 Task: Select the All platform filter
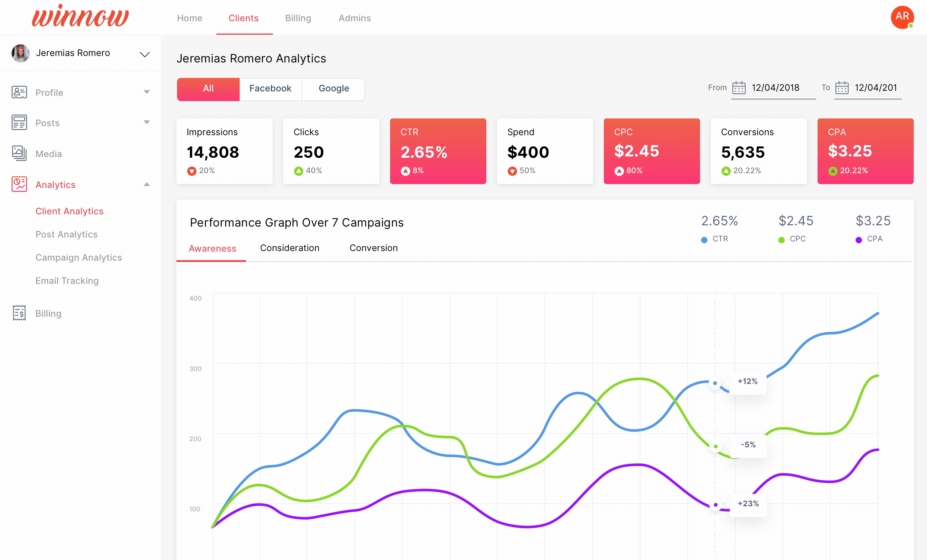coord(208,89)
